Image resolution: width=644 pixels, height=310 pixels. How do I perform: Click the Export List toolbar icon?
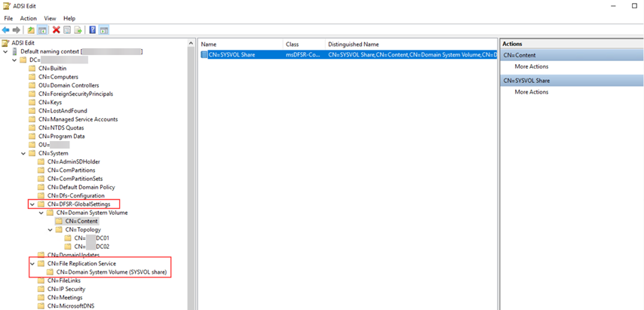(x=78, y=30)
